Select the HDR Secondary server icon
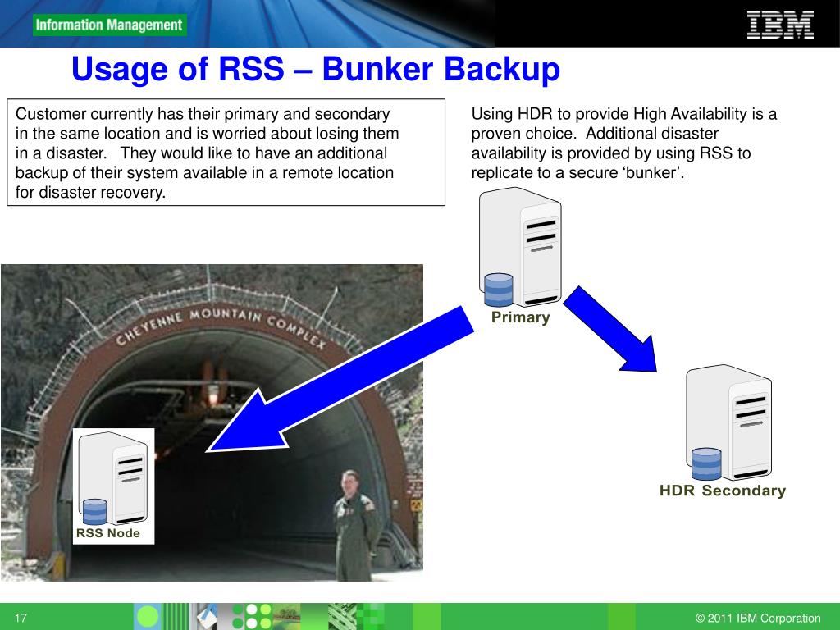 click(728, 422)
